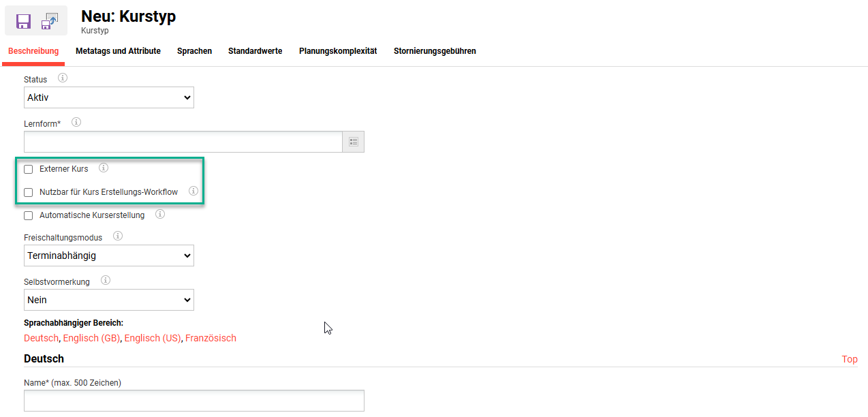Jump to the Englisch (GB) section link

pyautogui.click(x=91, y=338)
